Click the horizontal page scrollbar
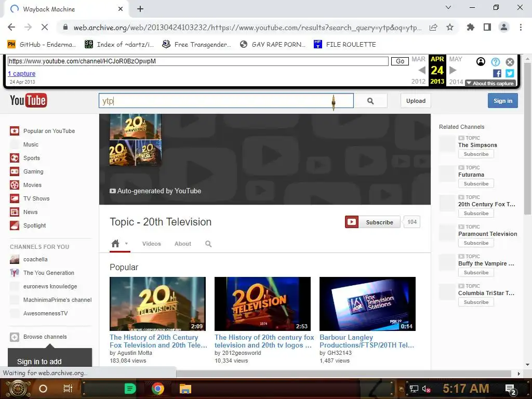The height and width of the screenshot is (399, 532). pyautogui.click(x=344, y=374)
